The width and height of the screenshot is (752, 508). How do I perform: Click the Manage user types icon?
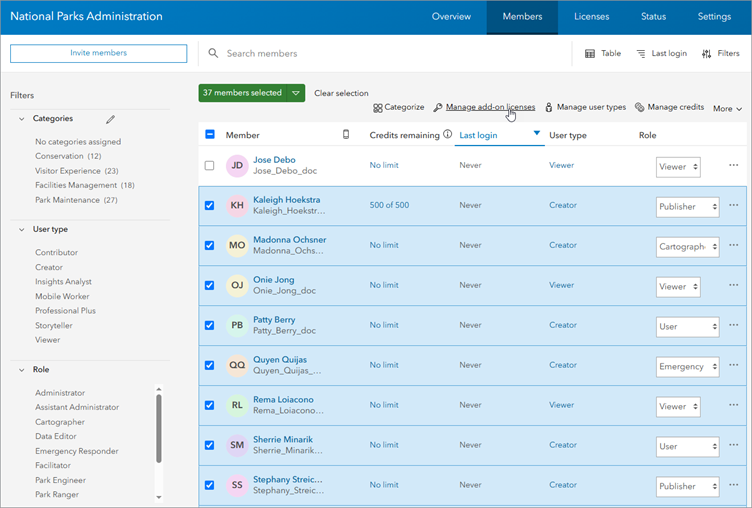549,108
